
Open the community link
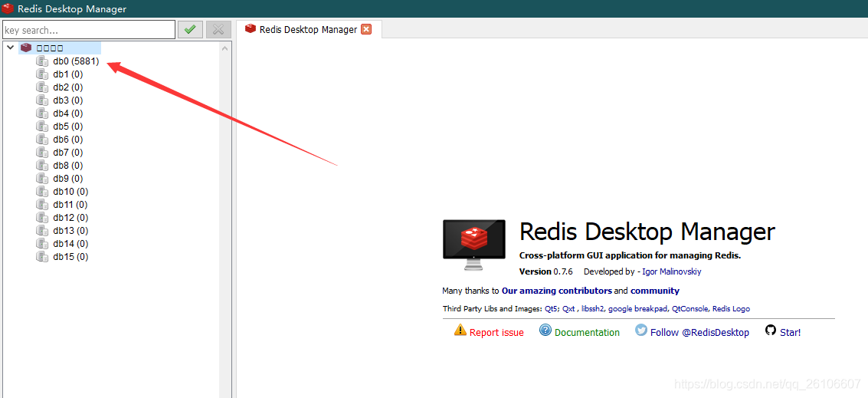coord(655,291)
